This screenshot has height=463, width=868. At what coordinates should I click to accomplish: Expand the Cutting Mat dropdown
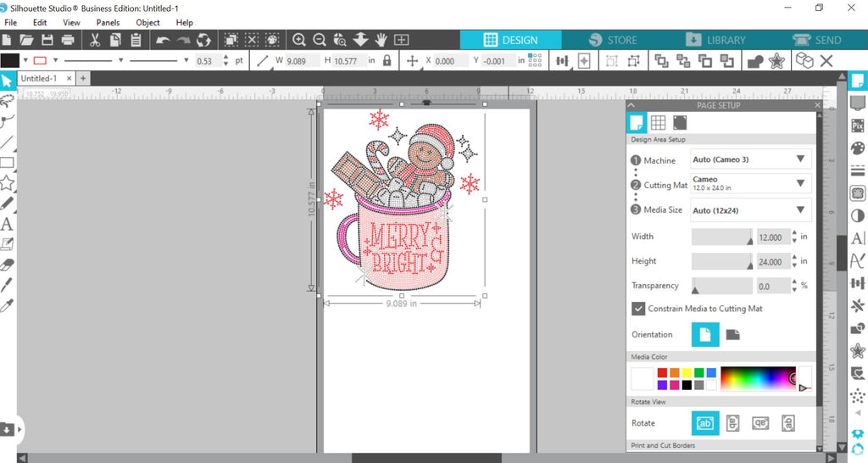tap(751, 183)
